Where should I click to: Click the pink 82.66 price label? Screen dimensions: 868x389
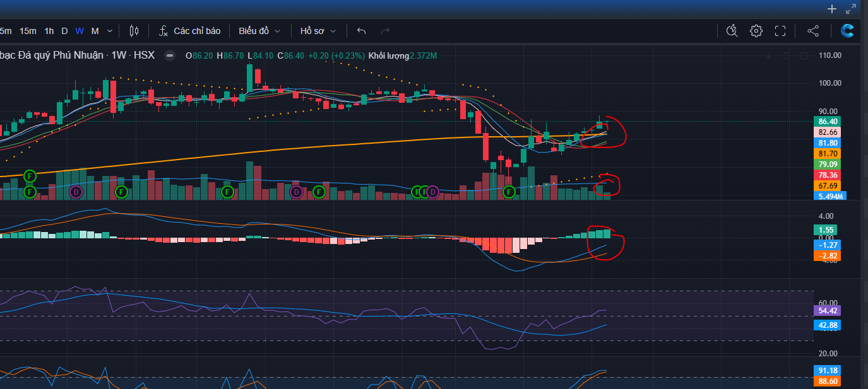tap(828, 132)
